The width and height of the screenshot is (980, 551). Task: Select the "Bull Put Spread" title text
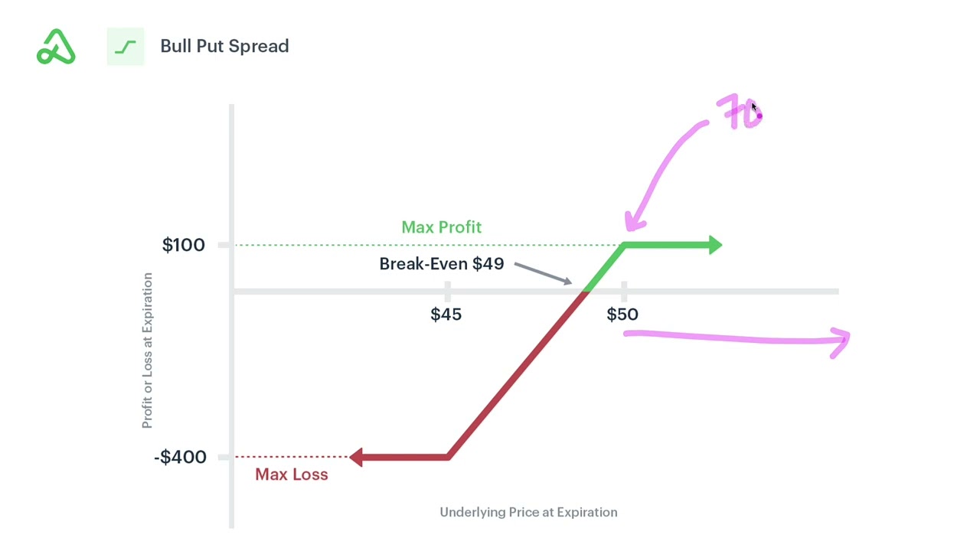click(x=224, y=46)
